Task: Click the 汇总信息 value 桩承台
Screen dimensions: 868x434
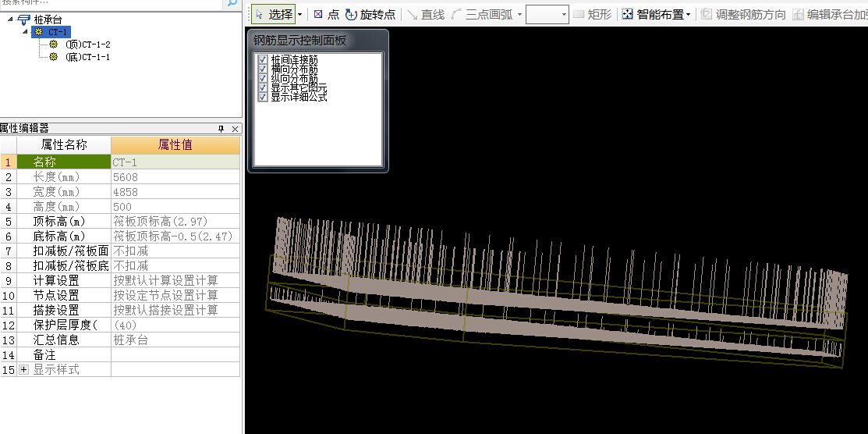Action: [x=175, y=340]
